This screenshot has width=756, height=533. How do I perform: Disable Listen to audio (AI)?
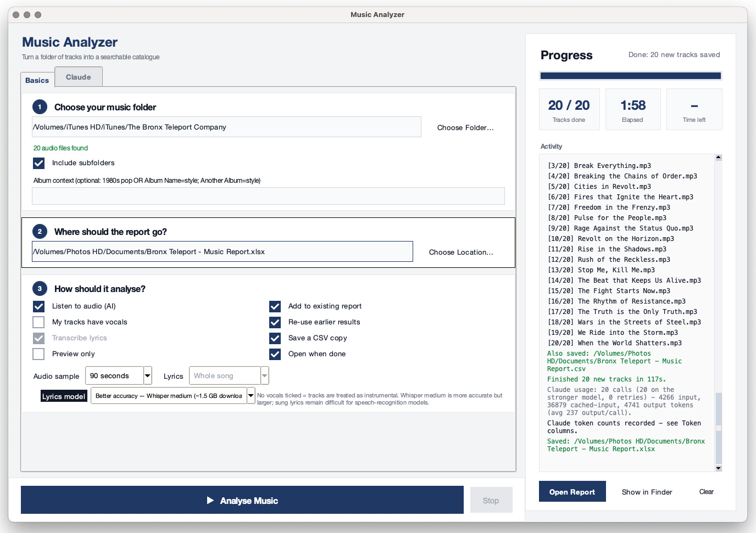(38, 306)
